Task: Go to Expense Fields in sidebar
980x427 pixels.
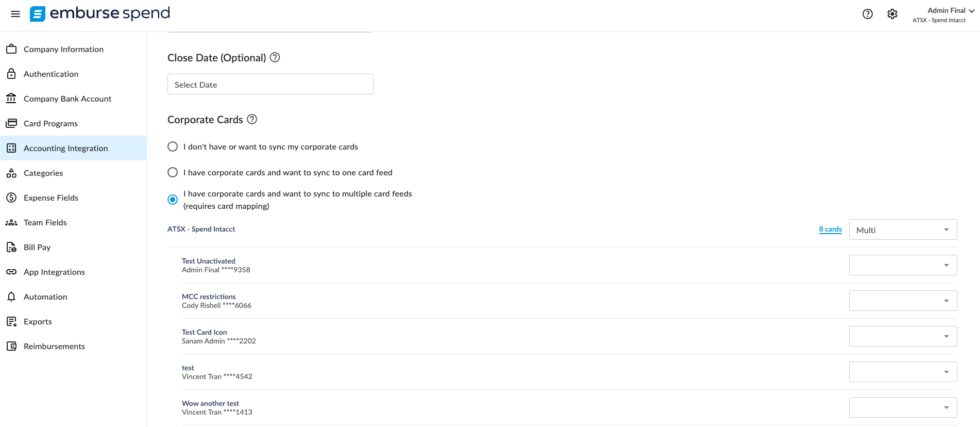Action: point(51,198)
